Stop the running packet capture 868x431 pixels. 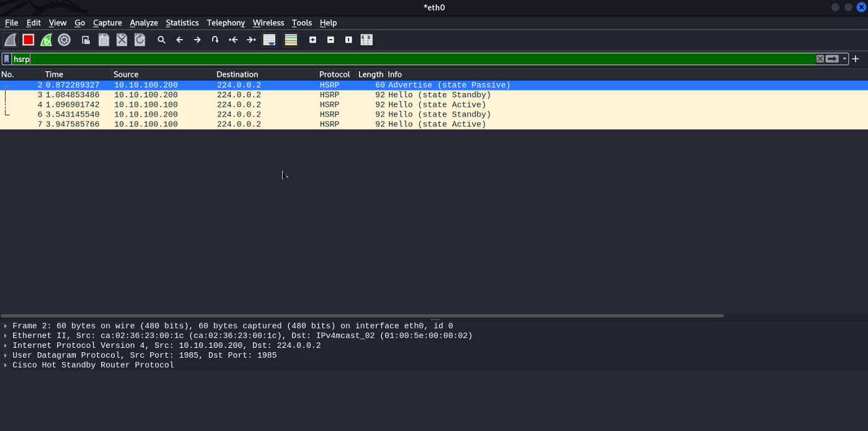pos(28,40)
